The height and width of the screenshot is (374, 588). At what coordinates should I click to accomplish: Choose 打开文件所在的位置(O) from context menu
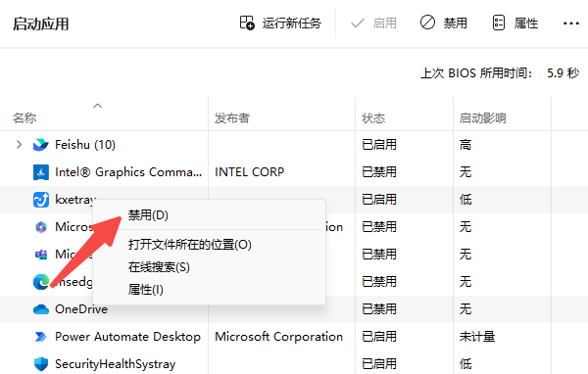[x=190, y=245]
